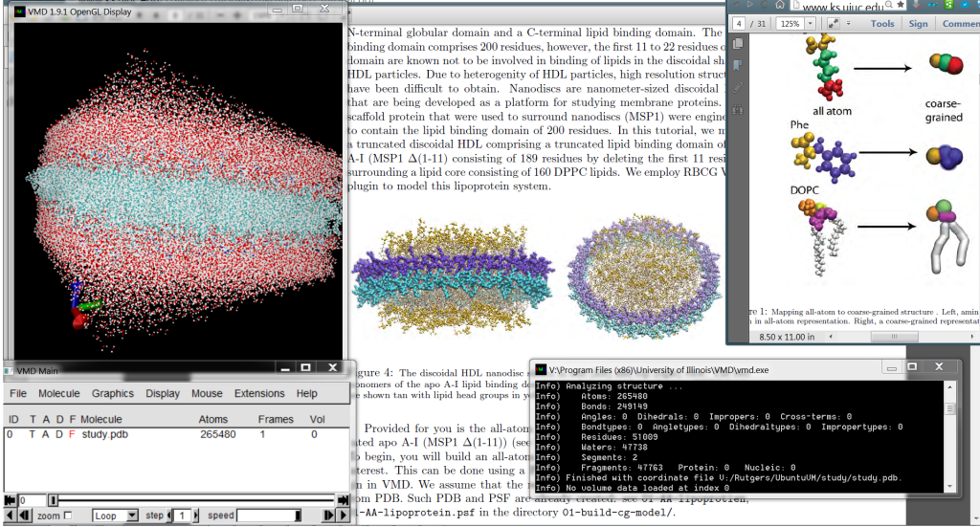Toggle the Drawn (D) flag for study.pdb
This screenshot has width=980, height=527.
click(x=59, y=434)
